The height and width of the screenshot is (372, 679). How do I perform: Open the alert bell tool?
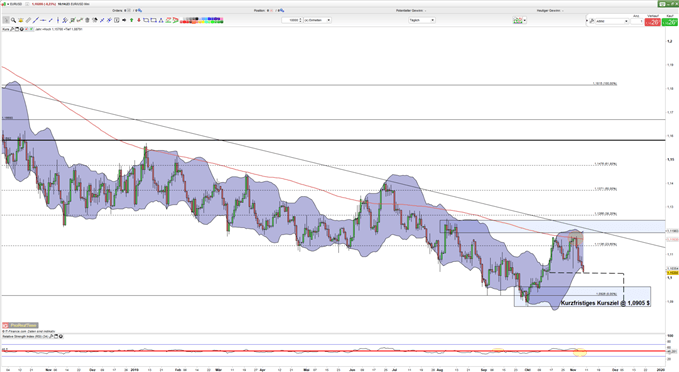pyautogui.click(x=21, y=20)
